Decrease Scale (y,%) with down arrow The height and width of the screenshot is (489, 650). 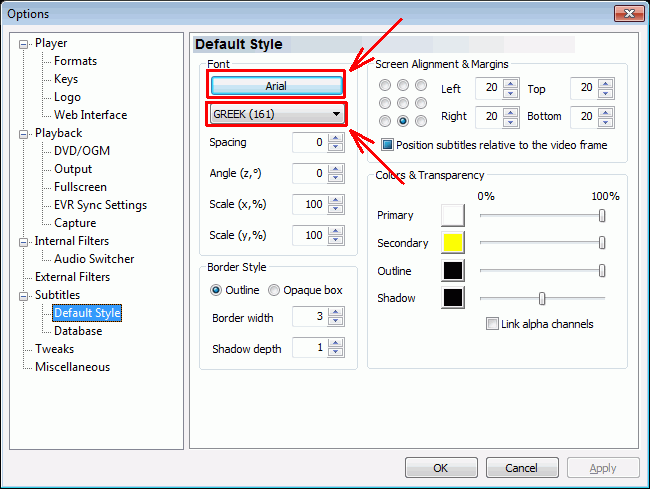[x=336, y=240]
